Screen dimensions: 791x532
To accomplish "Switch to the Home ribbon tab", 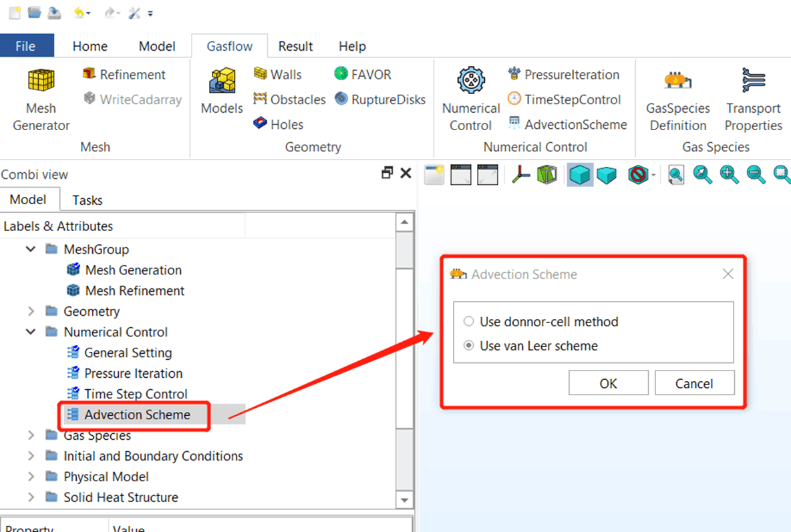I will [90, 46].
